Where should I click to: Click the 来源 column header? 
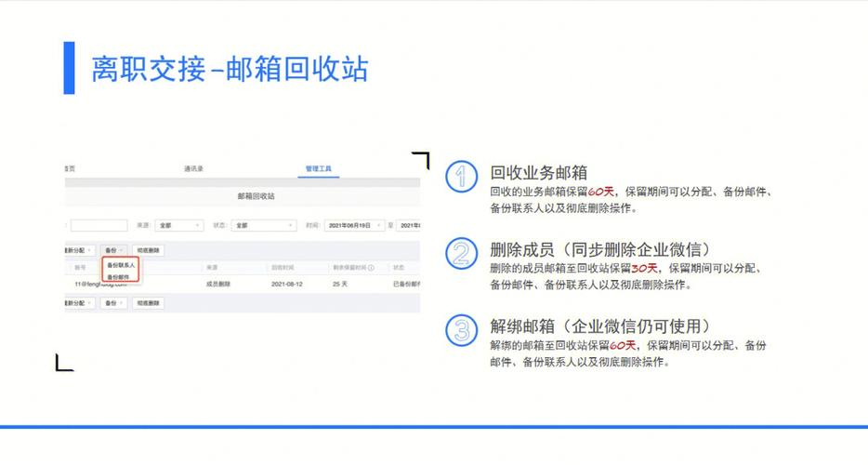click(212, 268)
